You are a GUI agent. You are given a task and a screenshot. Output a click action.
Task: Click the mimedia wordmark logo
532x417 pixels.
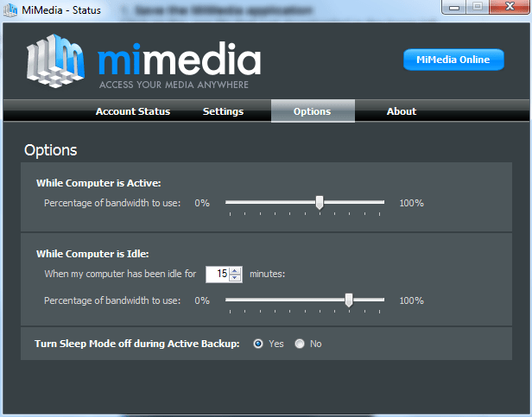(x=179, y=59)
